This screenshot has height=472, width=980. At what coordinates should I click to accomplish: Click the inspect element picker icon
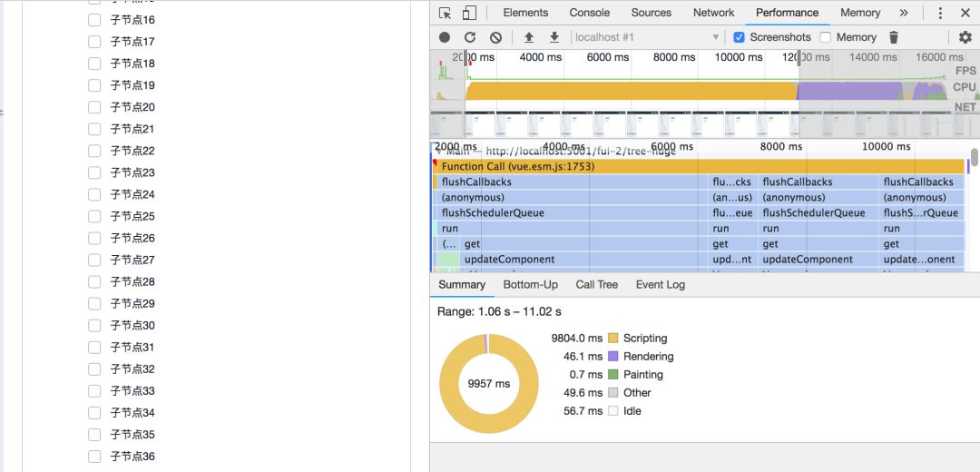pos(445,13)
